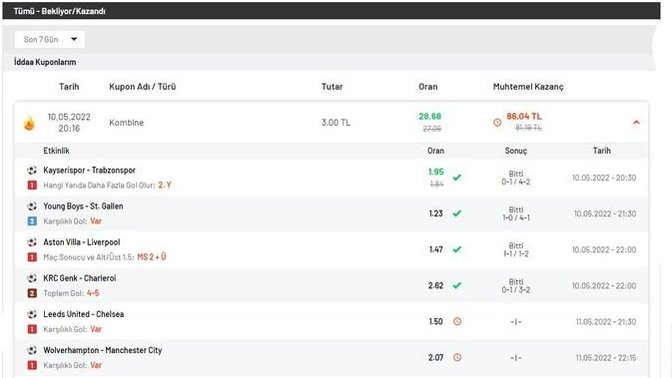The image size is (672, 378).
Task: Click the red badge under Aston Villa - Liverpool
Action: pyautogui.click(x=32, y=257)
